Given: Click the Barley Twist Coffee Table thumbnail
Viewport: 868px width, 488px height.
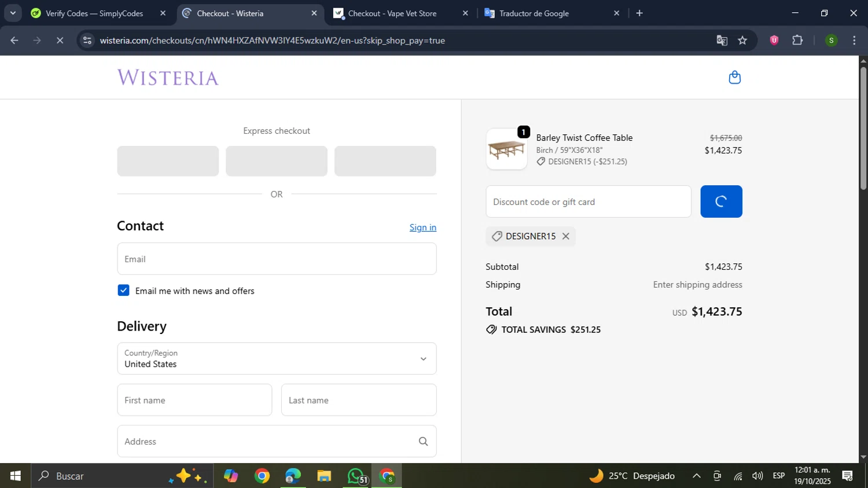Looking at the screenshot, I should tap(506, 149).
